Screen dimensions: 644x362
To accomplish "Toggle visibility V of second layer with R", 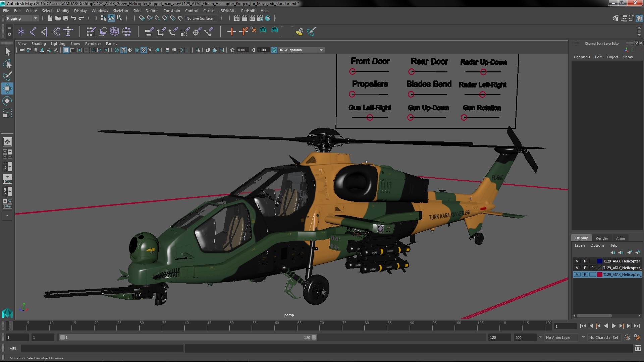I will tap(577, 268).
